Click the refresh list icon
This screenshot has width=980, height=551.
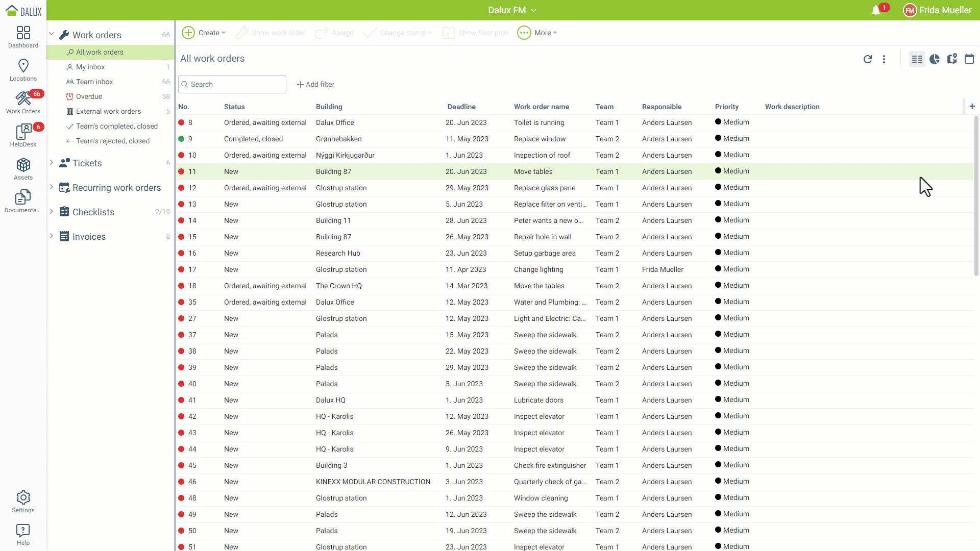point(867,59)
